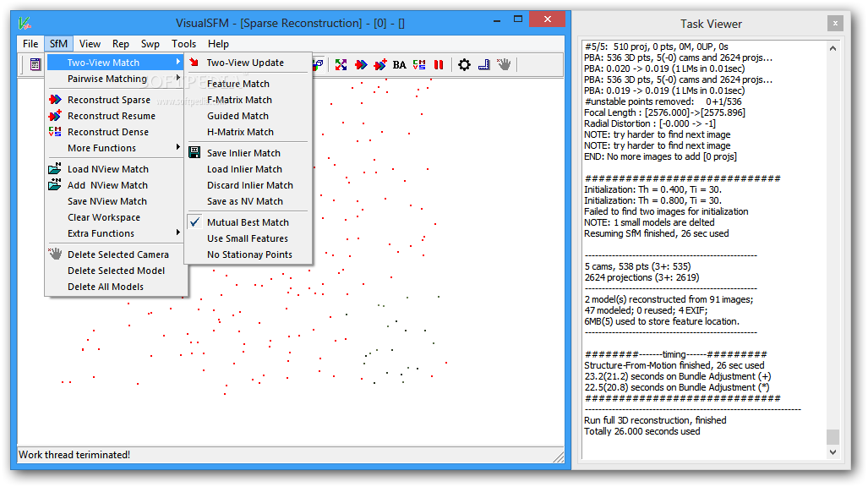This screenshot has height=487, width=868.
Task: Select F-Matrix Match entry
Action: tap(240, 100)
